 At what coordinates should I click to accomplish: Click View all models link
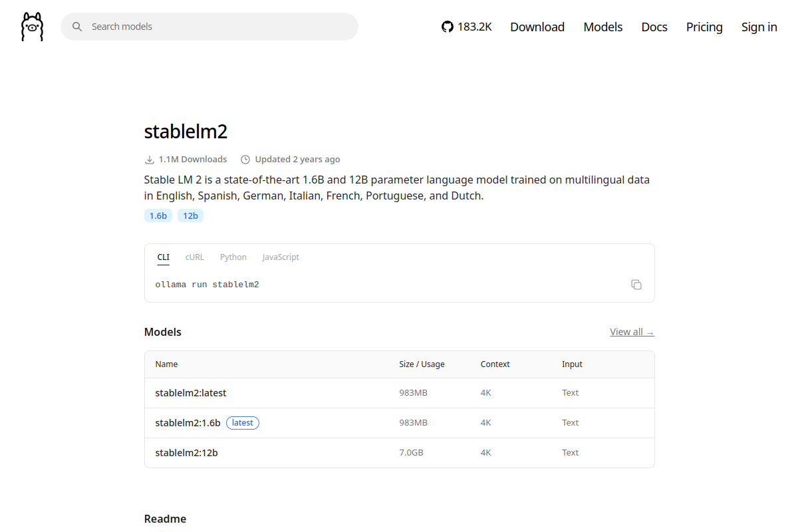(x=632, y=332)
